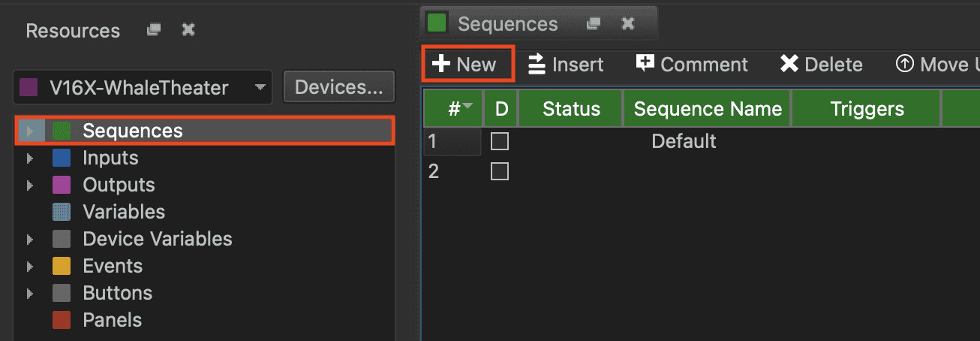Click the New sequence plus icon
Screen dimensions: 980x341
coord(441,64)
